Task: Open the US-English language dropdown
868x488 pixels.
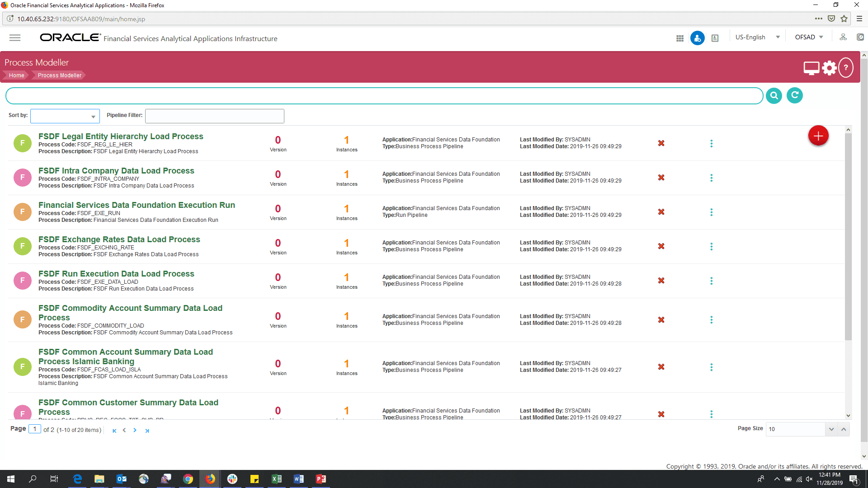Action: 757,38
